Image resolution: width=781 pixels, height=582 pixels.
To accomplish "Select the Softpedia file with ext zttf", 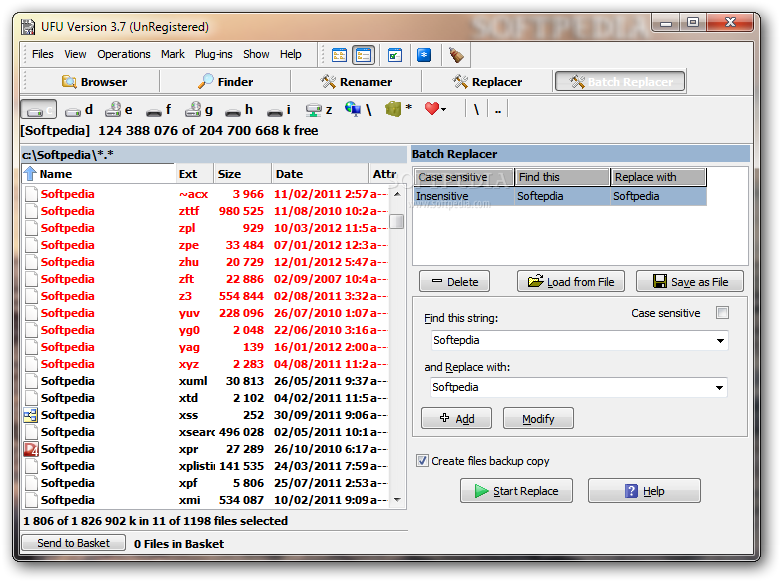I will tap(206, 211).
